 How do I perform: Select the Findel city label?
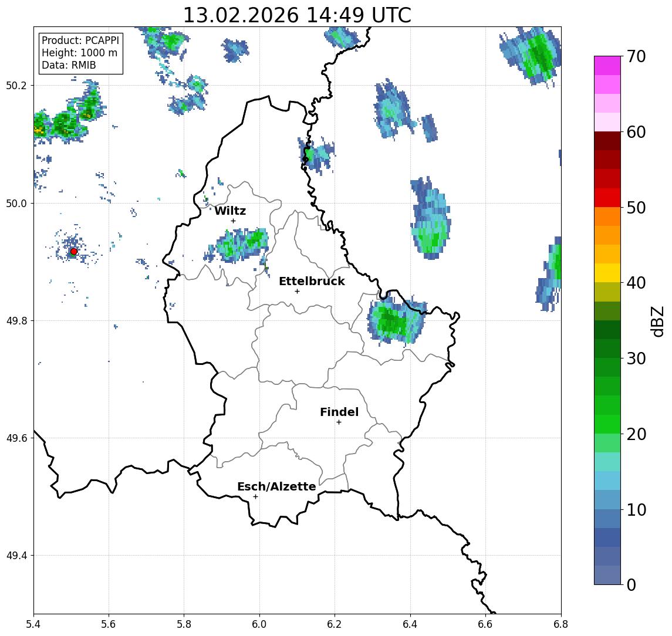339,412
